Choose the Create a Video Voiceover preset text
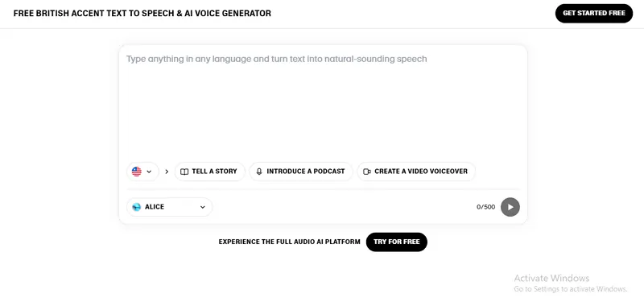 (x=421, y=172)
